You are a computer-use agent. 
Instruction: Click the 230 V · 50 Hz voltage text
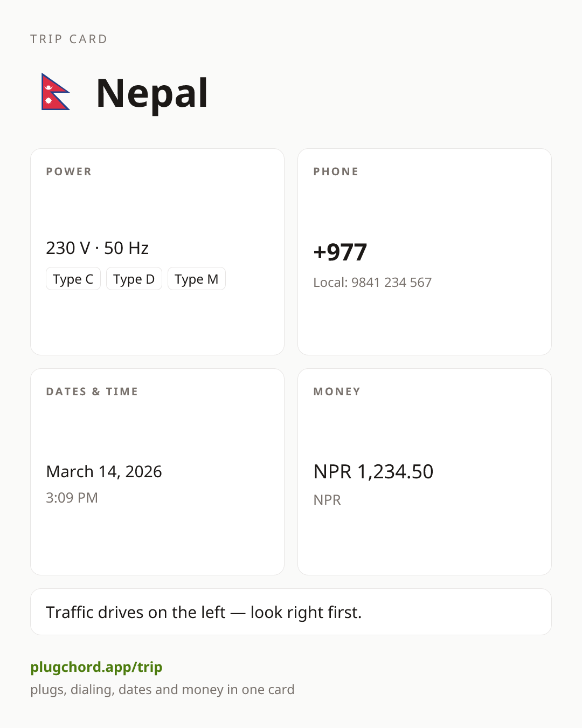pos(98,248)
